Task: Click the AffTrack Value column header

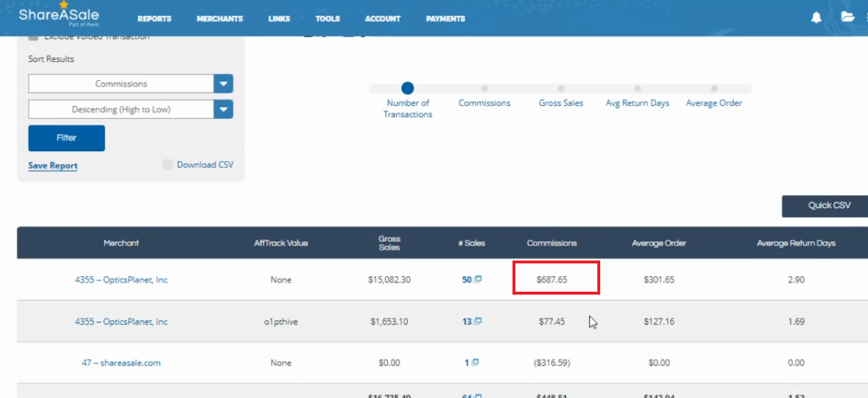Action: click(281, 243)
